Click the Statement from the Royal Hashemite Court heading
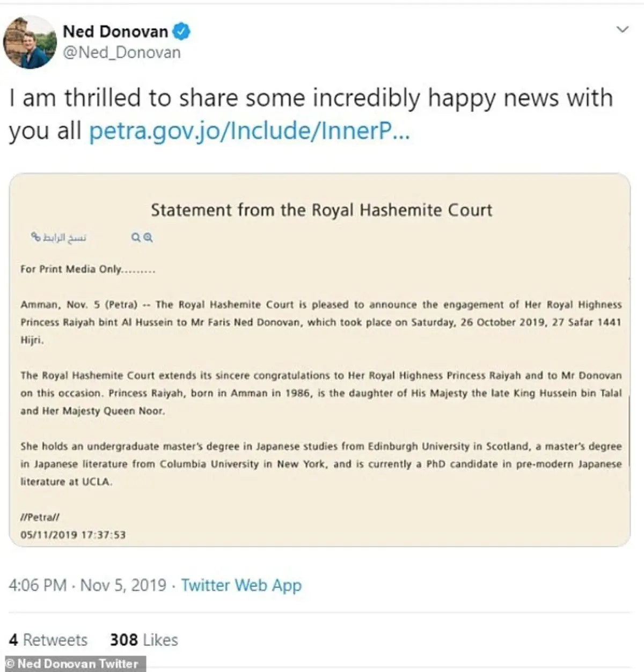644x672 pixels. (x=321, y=210)
